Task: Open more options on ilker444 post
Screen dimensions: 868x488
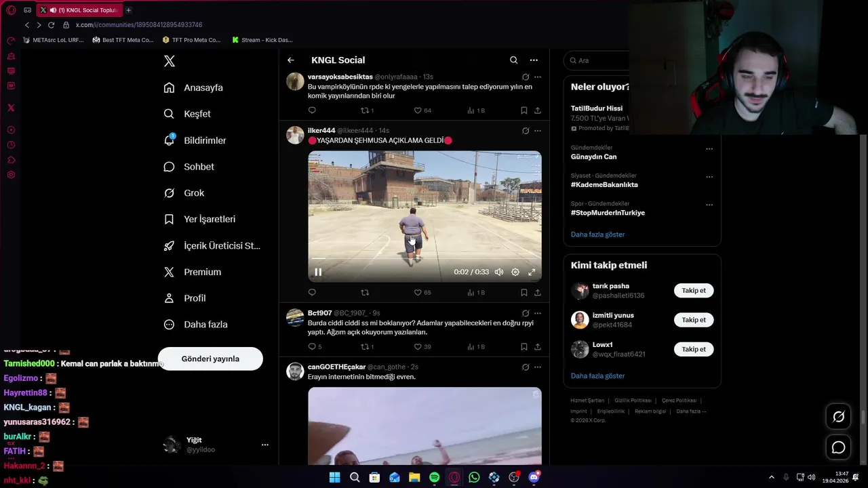Action: (x=538, y=131)
